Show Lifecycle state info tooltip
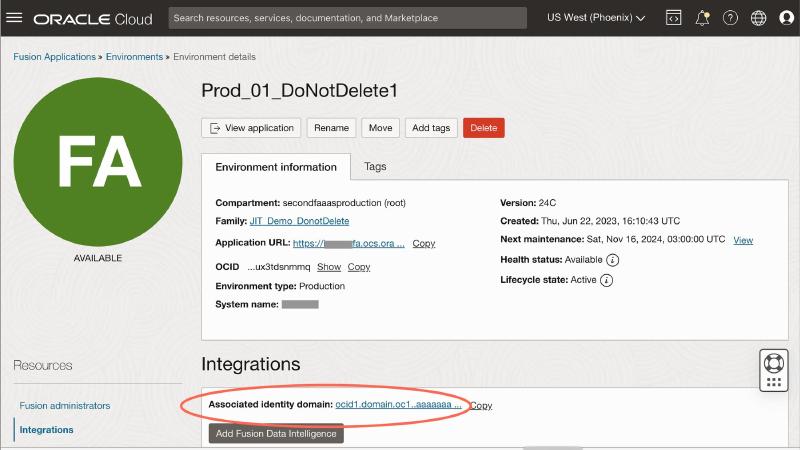 coord(606,280)
